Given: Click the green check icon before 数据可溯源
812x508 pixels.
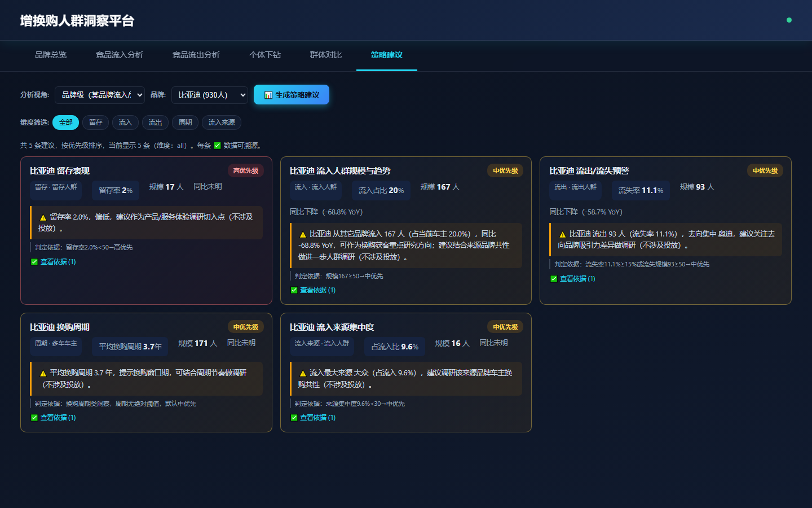Looking at the screenshot, I should 217,146.
